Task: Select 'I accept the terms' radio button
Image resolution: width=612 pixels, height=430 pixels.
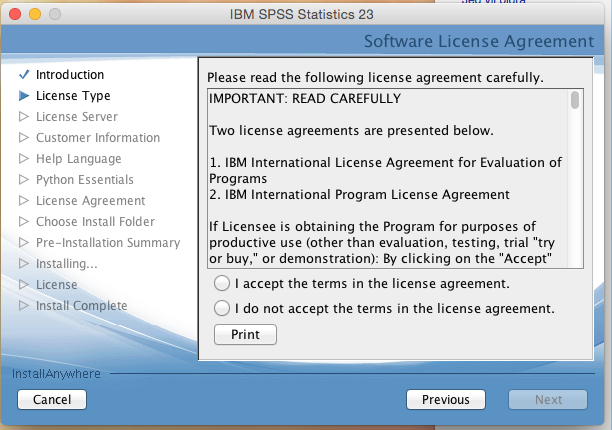Action: (222, 284)
